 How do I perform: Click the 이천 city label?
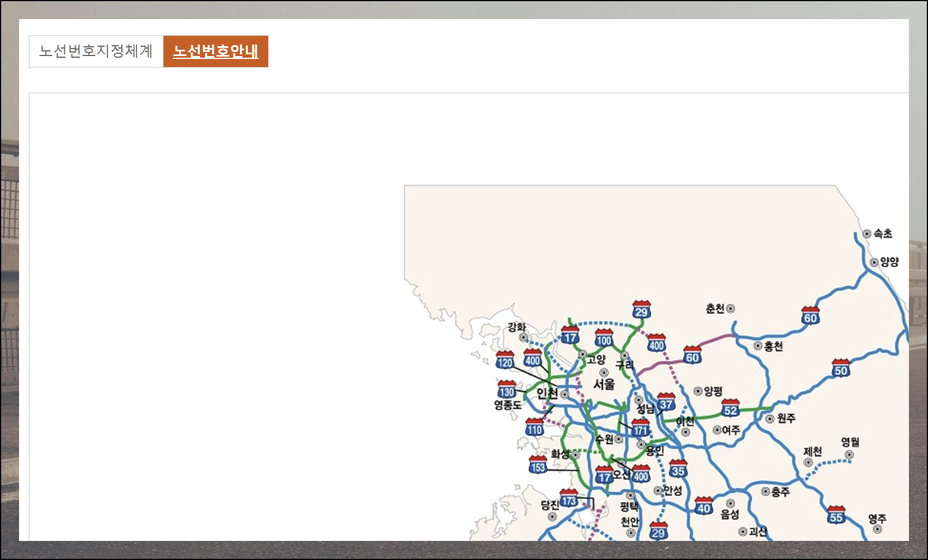[685, 421]
